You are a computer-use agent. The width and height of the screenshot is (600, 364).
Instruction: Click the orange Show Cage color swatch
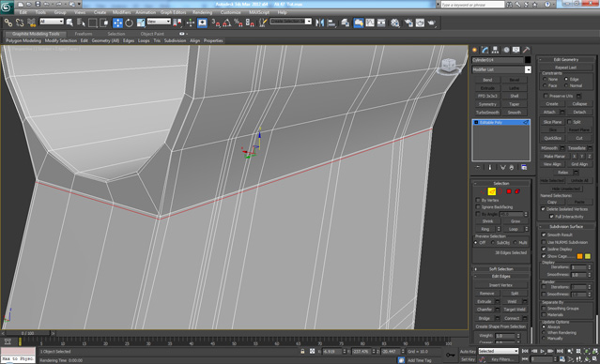pyautogui.click(x=579, y=256)
